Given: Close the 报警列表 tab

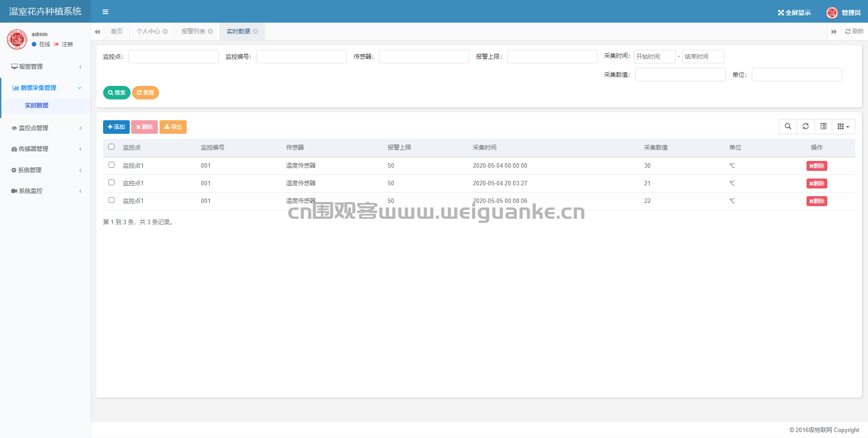Looking at the screenshot, I should (210, 31).
